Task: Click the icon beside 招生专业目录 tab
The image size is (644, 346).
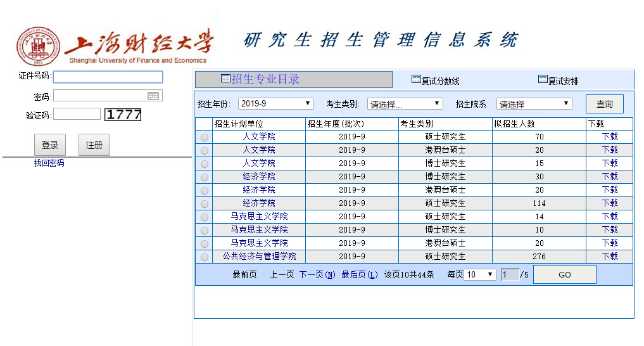Action: [225, 79]
